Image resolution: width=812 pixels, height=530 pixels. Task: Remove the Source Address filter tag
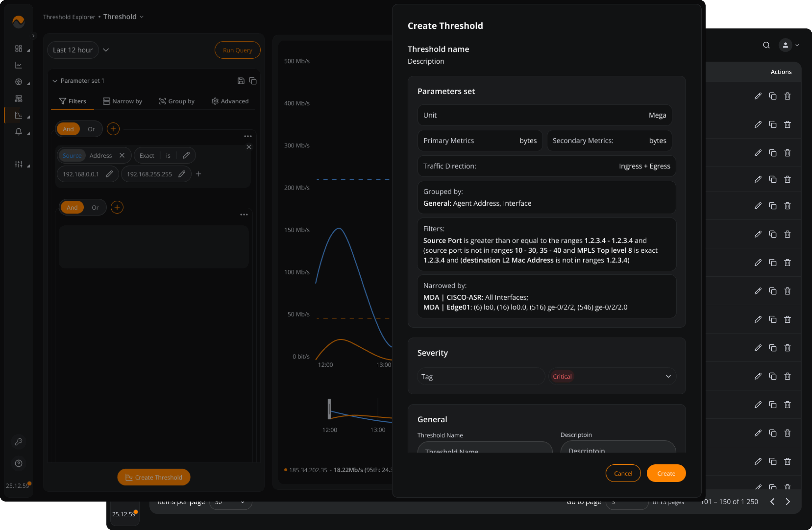122,156
